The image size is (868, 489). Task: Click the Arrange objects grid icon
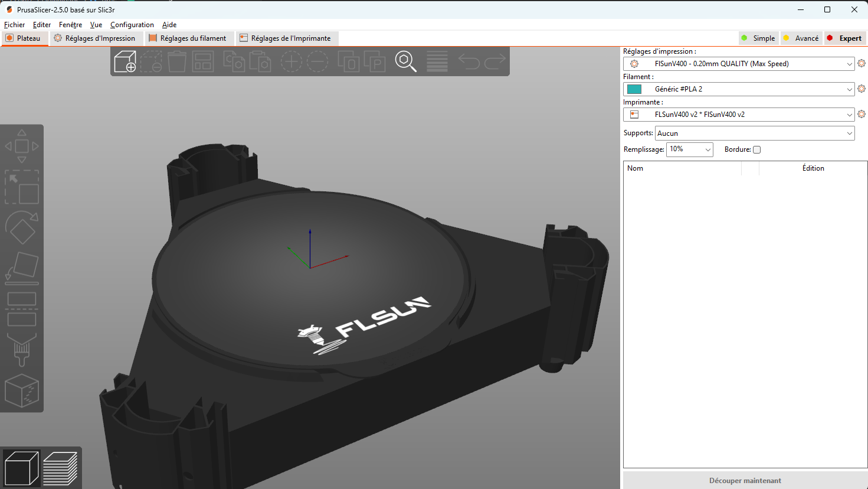(x=203, y=61)
